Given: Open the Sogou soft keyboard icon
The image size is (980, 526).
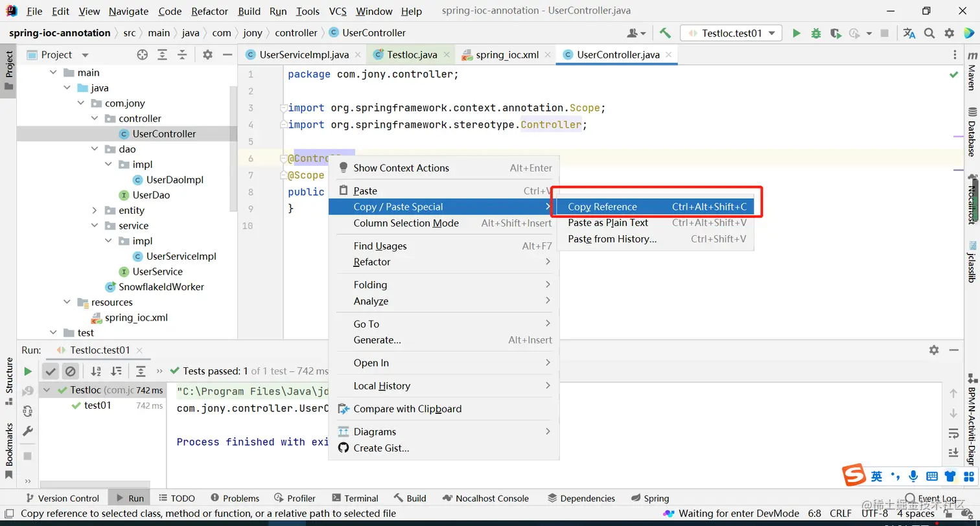Looking at the screenshot, I should (x=932, y=476).
